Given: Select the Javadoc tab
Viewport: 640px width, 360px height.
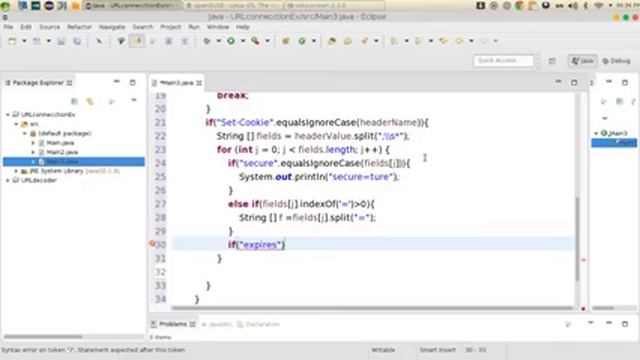Looking at the screenshot, I should (x=217, y=324).
